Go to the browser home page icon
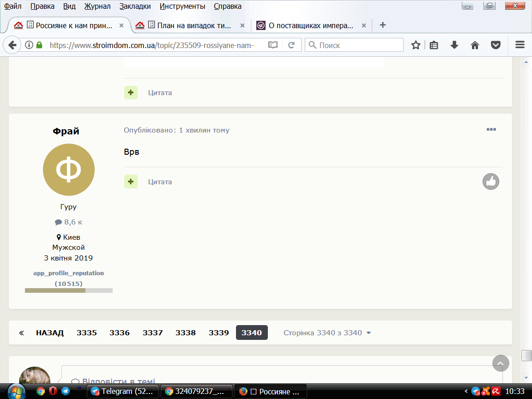The image size is (532, 399). 475,45
